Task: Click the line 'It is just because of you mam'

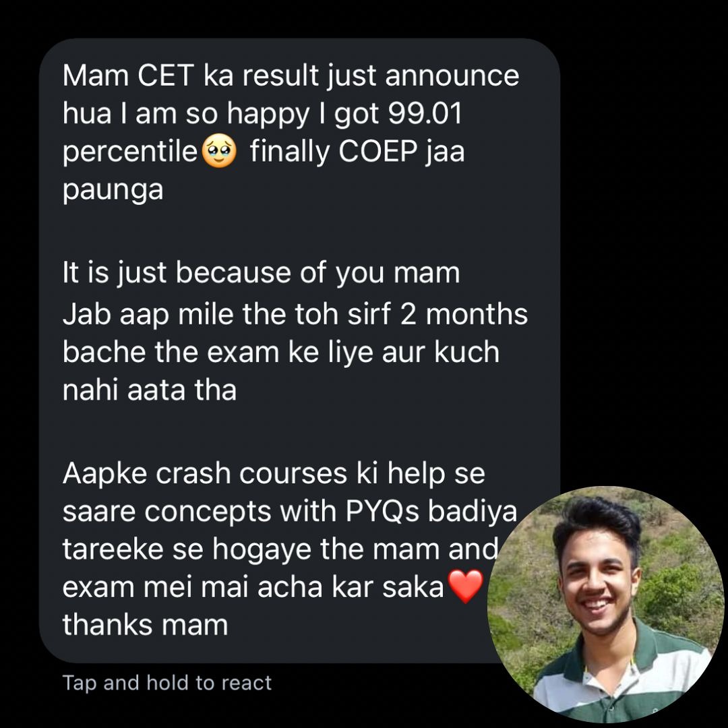Action: 261,272
